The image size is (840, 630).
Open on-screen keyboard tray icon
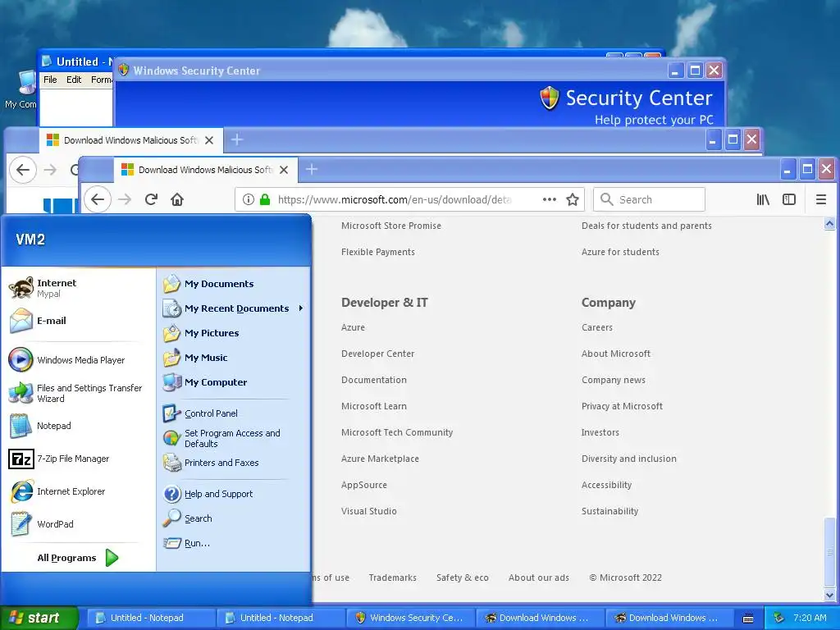pyautogui.click(x=748, y=619)
